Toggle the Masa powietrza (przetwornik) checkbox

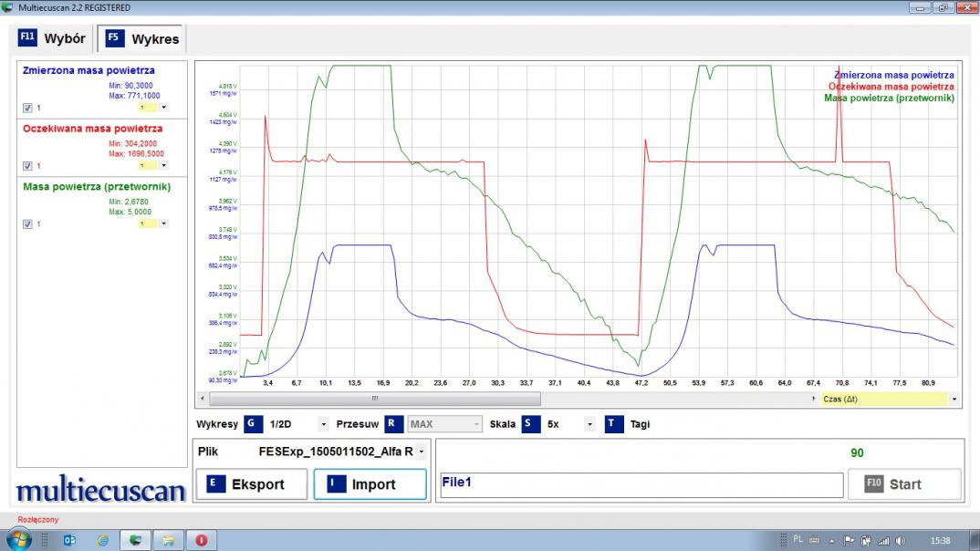[27, 224]
